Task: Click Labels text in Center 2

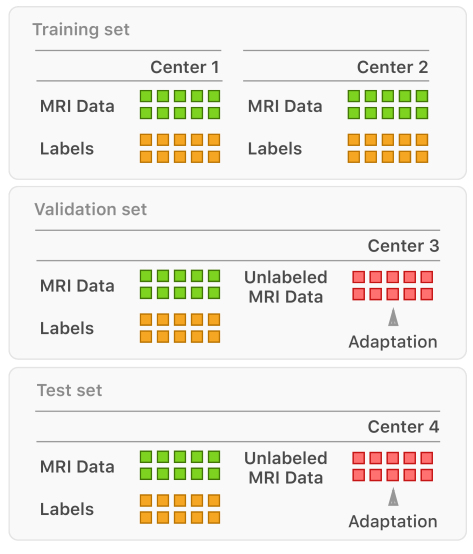Action: [275, 149]
